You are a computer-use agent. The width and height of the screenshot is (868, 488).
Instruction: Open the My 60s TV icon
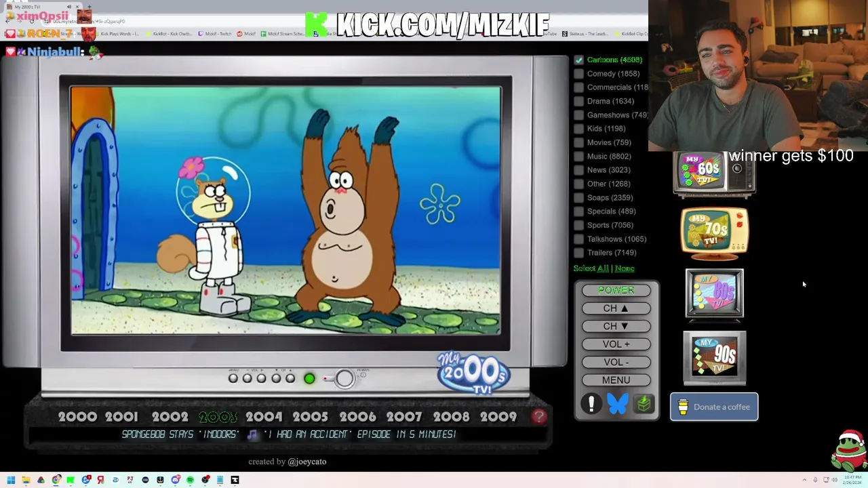click(x=714, y=175)
